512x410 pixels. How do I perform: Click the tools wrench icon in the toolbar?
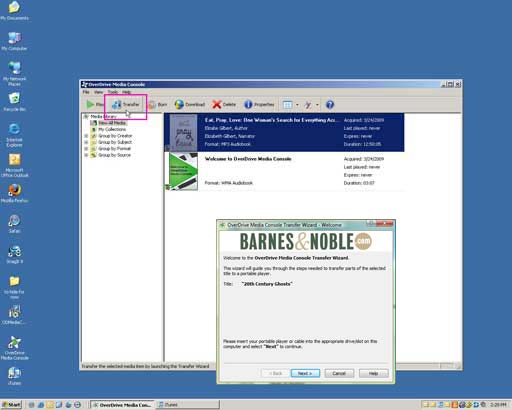coord(308,105)
